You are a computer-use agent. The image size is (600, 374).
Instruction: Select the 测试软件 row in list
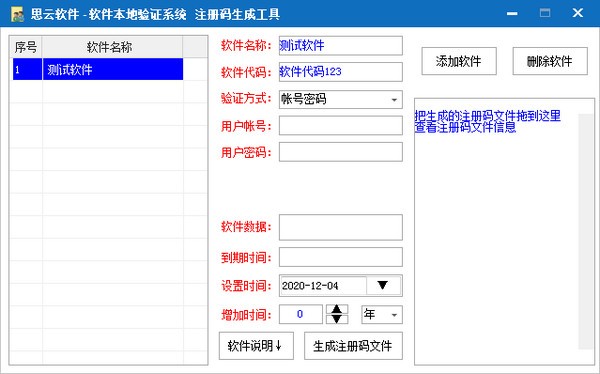point(98,69)
